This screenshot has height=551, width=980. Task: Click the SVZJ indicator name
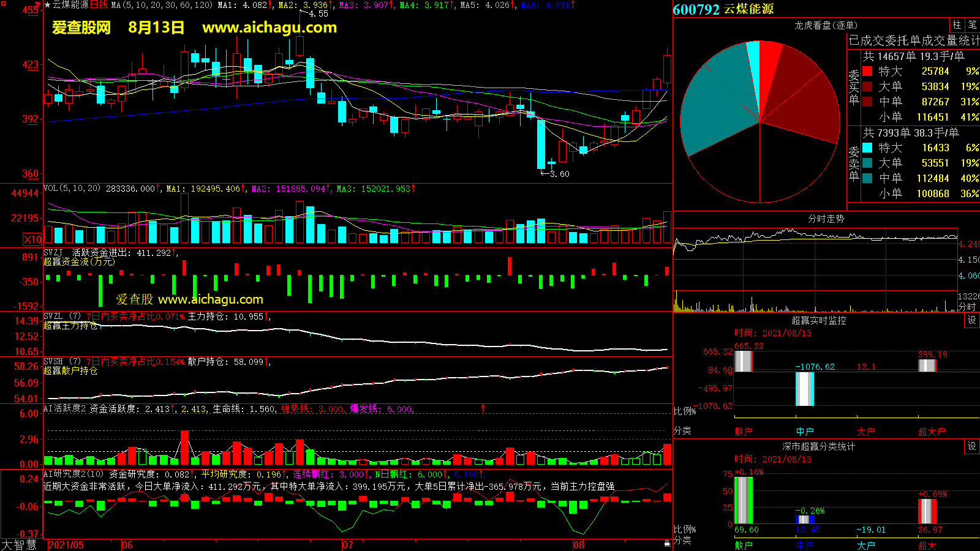[x=53, y=252]
